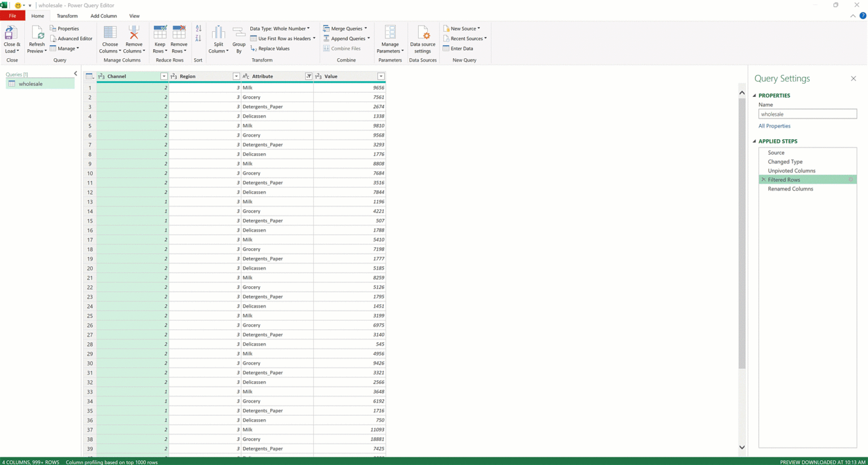The height and width of the screenshot is (465, 868).
Task: Click the Split Column icon
Action: coord(218,34)
